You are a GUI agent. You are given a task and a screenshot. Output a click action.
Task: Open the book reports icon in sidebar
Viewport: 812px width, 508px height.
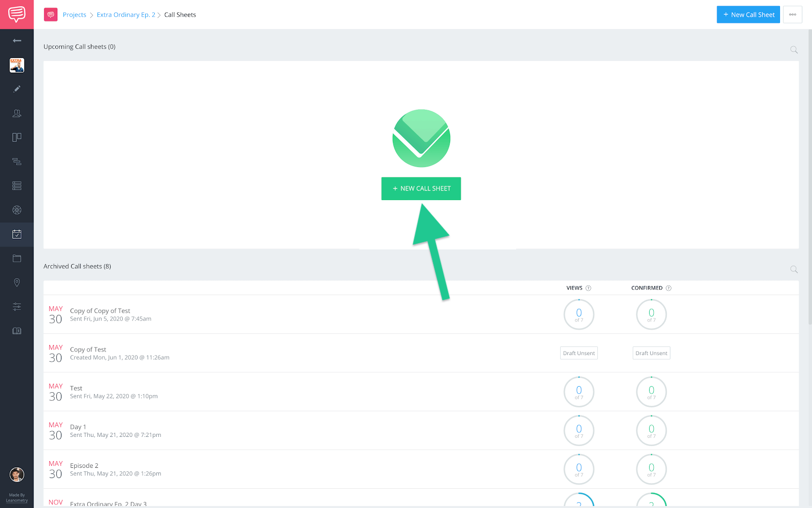[x=17, y=331]
